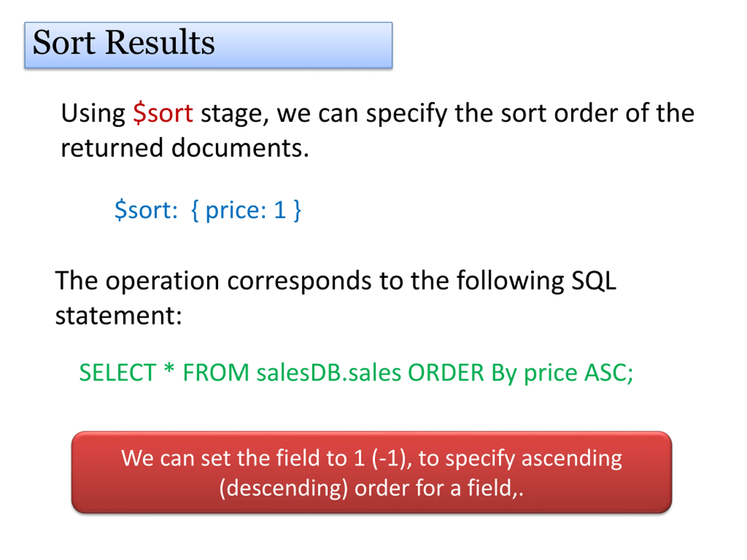Image resolution: width=747 pixels, height=560 pixels.
Task: Click the red rounded note box
Action: tap(372, 472)
